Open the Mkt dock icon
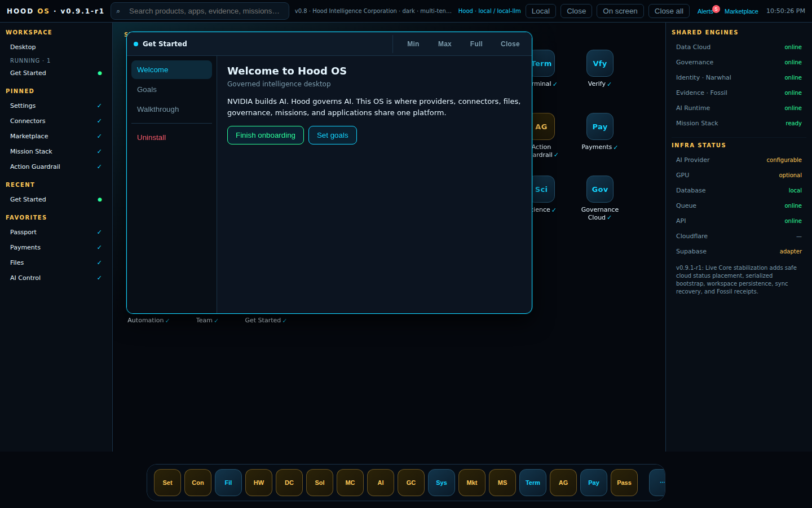This screenshot has width=812, height=508. (x=472, y=483)
